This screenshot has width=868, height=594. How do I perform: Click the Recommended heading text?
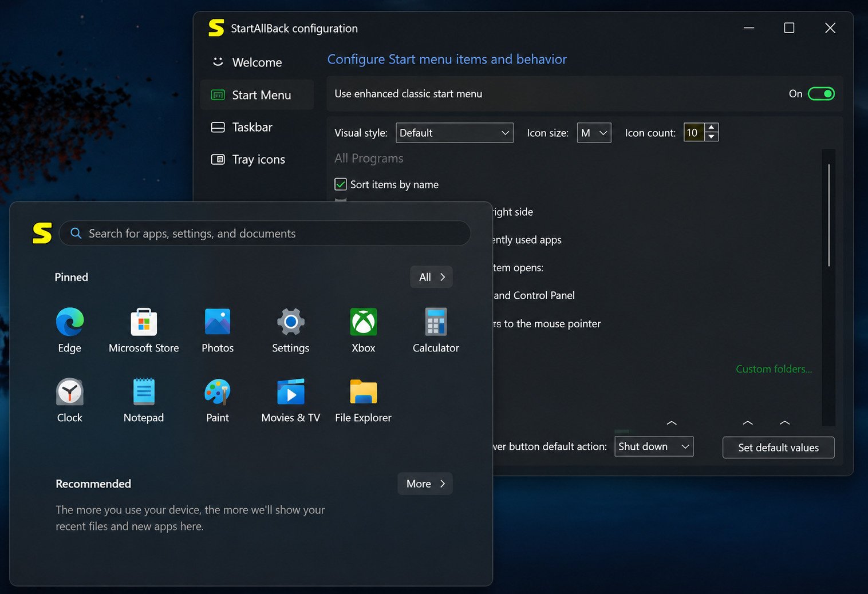(x=93, y=484)
